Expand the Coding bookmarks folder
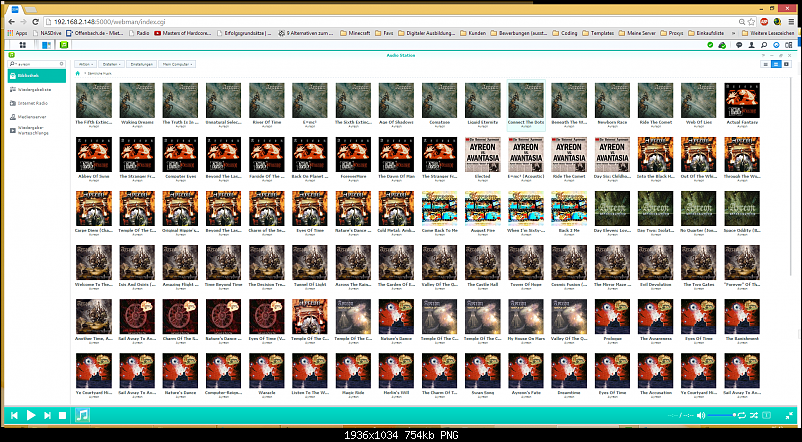 [565, 33]
